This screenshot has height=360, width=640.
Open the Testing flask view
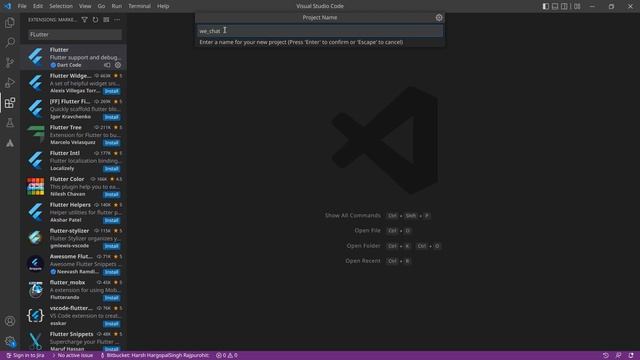coord(10,122)
